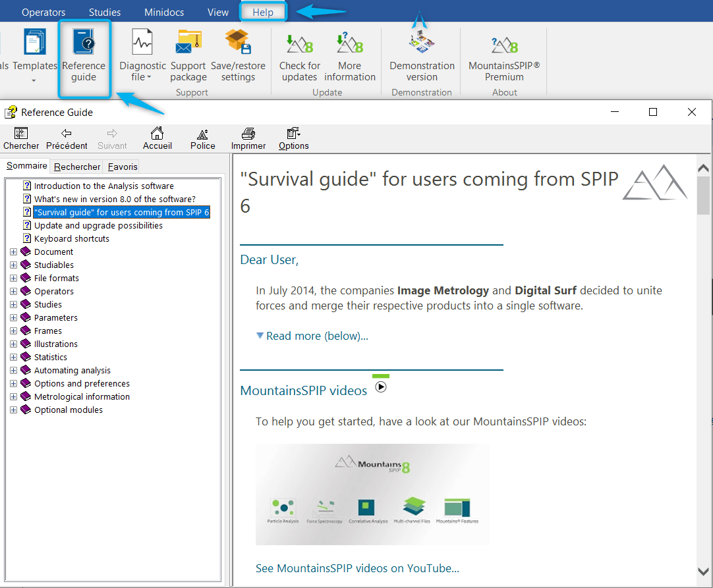Switch to the Rechercher tab
The image size is (713, 588).
point(77,167)
